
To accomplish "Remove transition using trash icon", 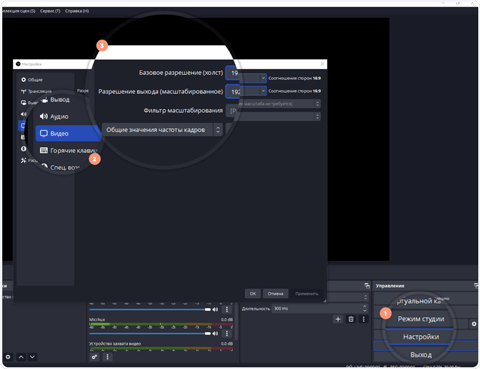I will tap(351, 319).
